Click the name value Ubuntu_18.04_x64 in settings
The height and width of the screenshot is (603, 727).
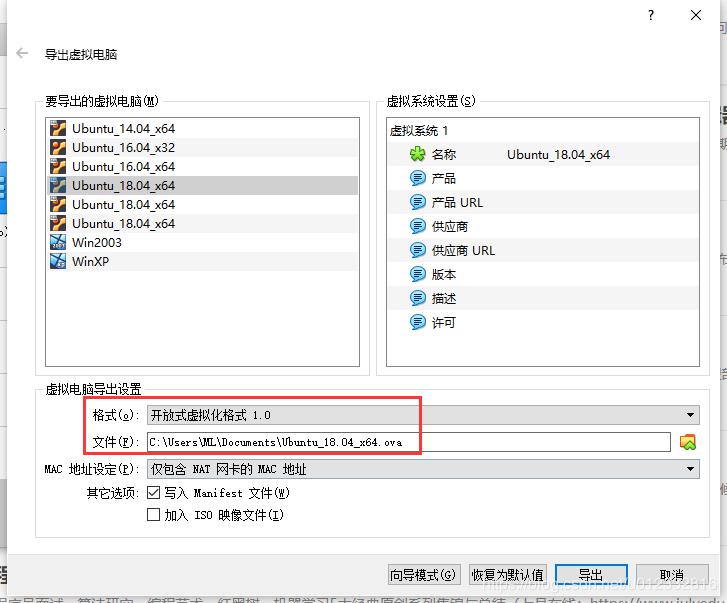pos(558,155)
